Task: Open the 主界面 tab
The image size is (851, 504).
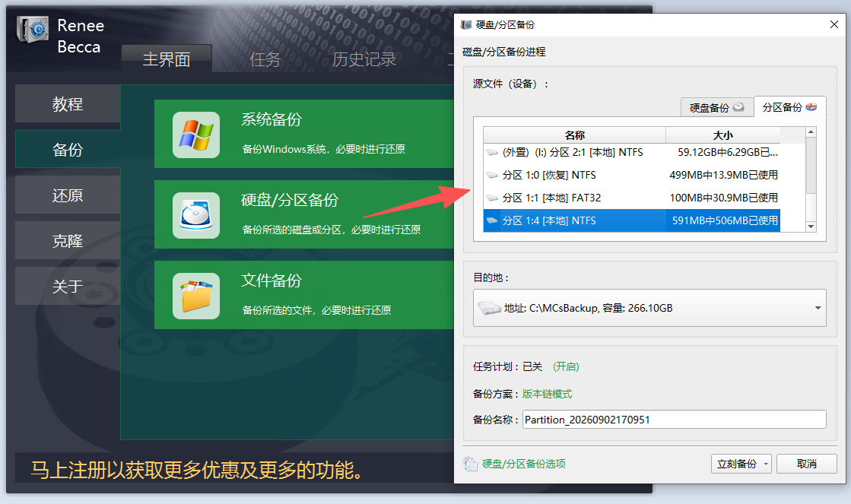Action: [167, 59]
